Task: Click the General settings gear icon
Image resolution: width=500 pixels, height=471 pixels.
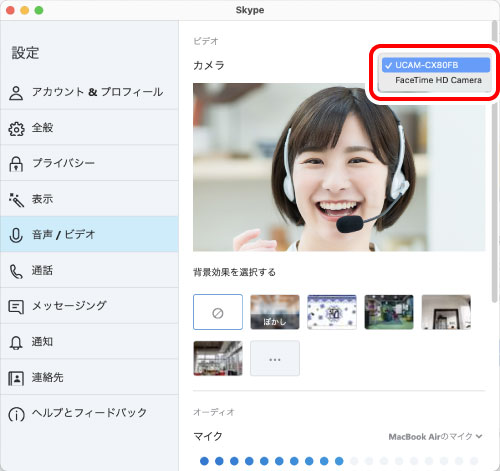Action: click(x=16, y=129)
